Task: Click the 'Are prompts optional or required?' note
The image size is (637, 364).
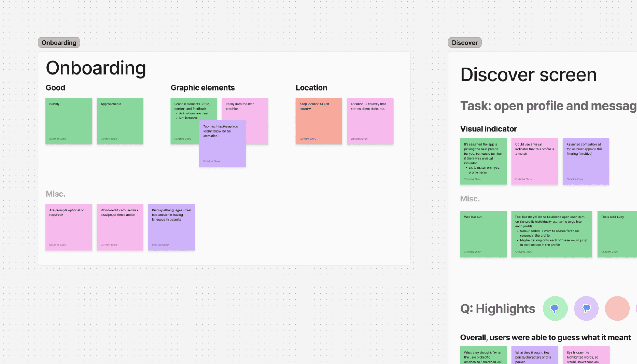Action: pyautogui.click(x=69, y=227)
